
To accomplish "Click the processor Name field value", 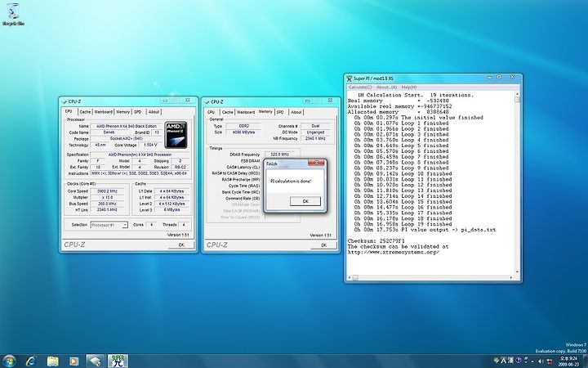I will (127, 126).
